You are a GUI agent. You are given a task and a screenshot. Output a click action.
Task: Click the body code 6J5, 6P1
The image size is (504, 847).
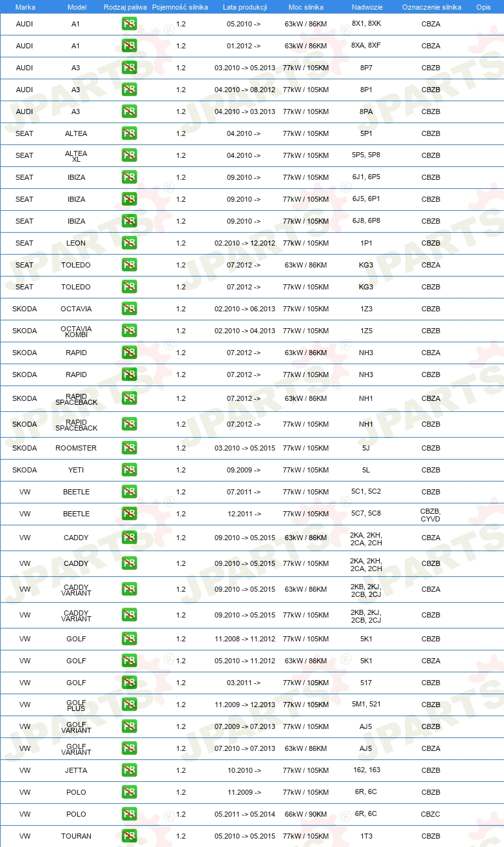pyautogui.click(x=366, y=199)
